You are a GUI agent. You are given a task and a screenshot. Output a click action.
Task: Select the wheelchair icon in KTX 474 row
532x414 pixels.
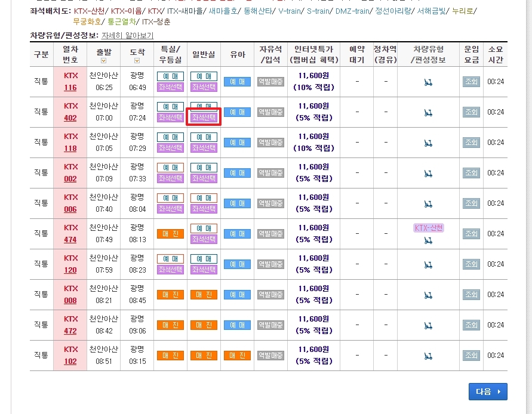pos(428,241)
